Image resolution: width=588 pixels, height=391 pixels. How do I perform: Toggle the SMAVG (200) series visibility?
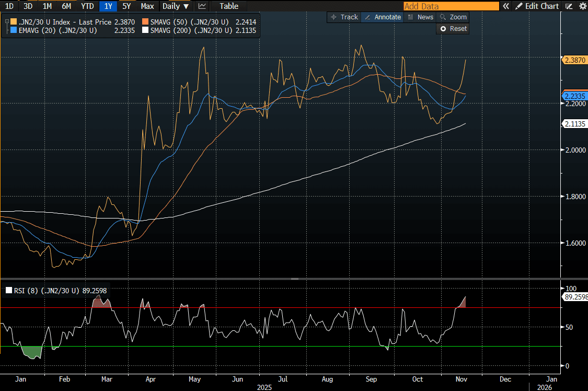[x=146, y=31]
